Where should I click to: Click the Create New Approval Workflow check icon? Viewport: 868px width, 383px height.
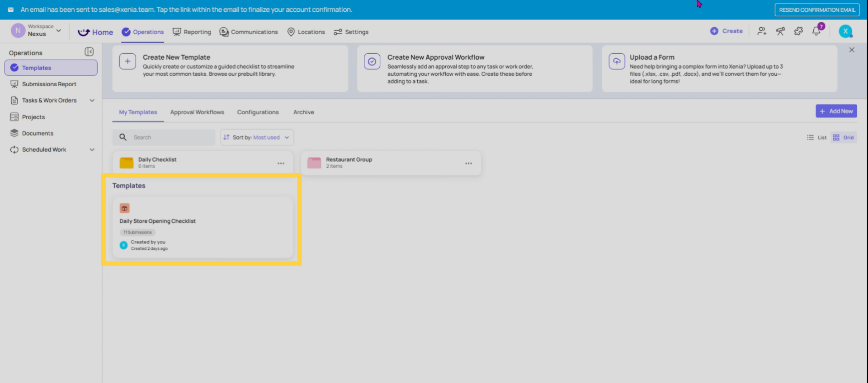[372, 61]
